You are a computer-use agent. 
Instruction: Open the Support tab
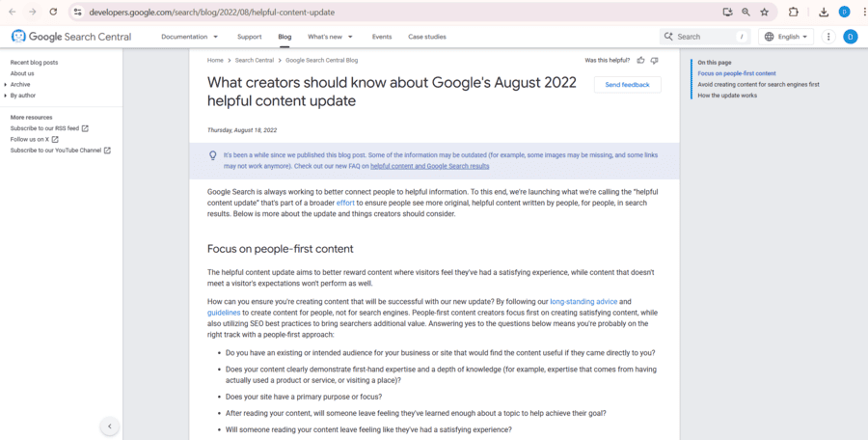click(249, 37)
